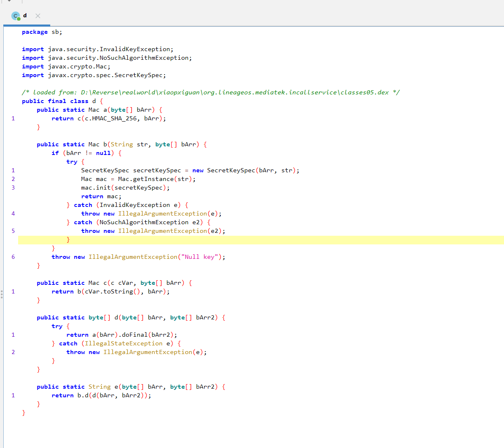Click the doFinal method call
504x448 pixels.
134,335
